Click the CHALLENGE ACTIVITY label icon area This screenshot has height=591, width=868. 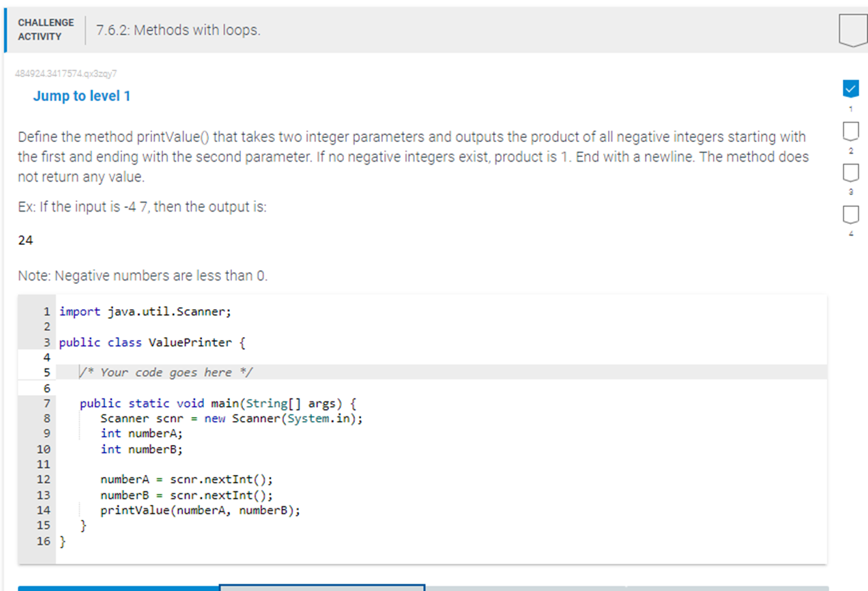[45, 28]
